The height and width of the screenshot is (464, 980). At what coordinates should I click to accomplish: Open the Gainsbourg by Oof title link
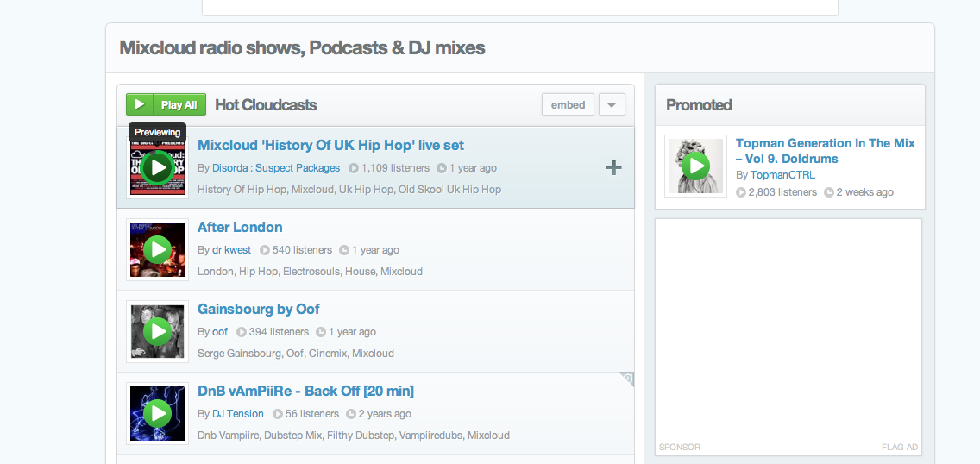tap(259, 309)
